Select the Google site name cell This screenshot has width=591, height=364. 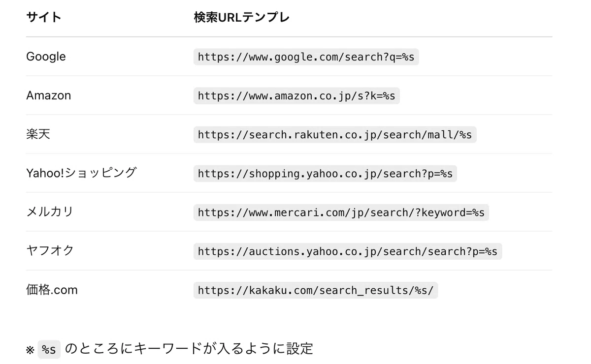46,57
